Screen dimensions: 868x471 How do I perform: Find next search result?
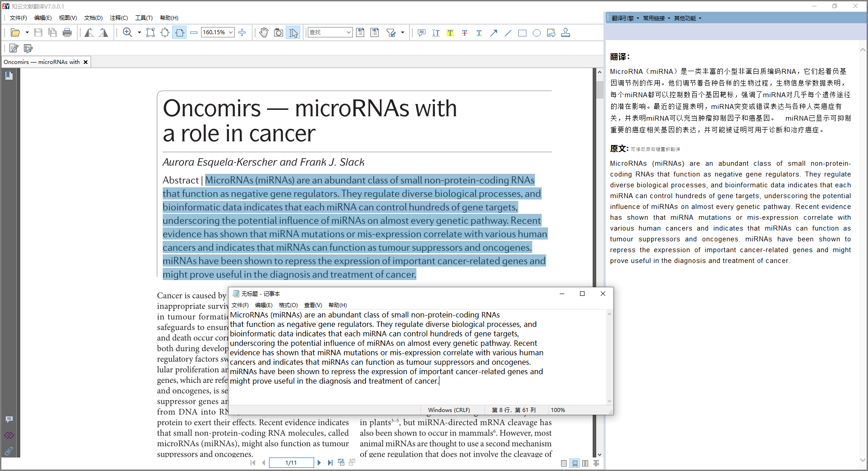point(375,32)
